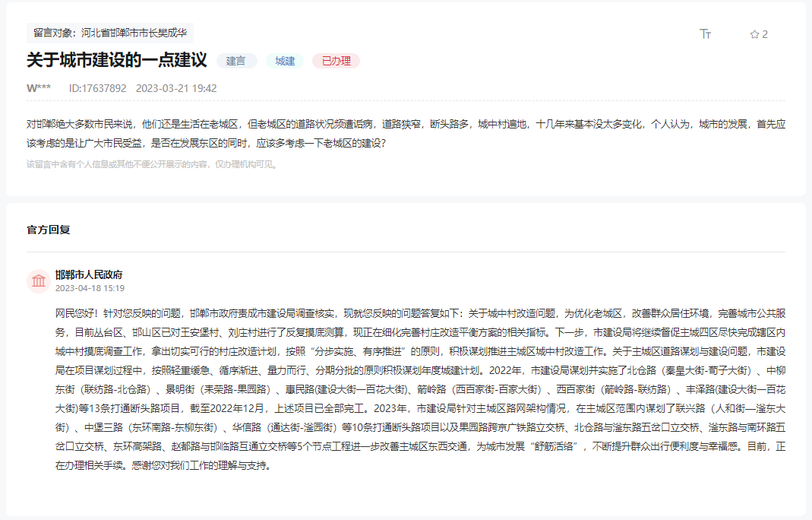This screenshot has width=812, height=520.
Task: Click the 留言对象 recipient label
Action: pos(110,33)
